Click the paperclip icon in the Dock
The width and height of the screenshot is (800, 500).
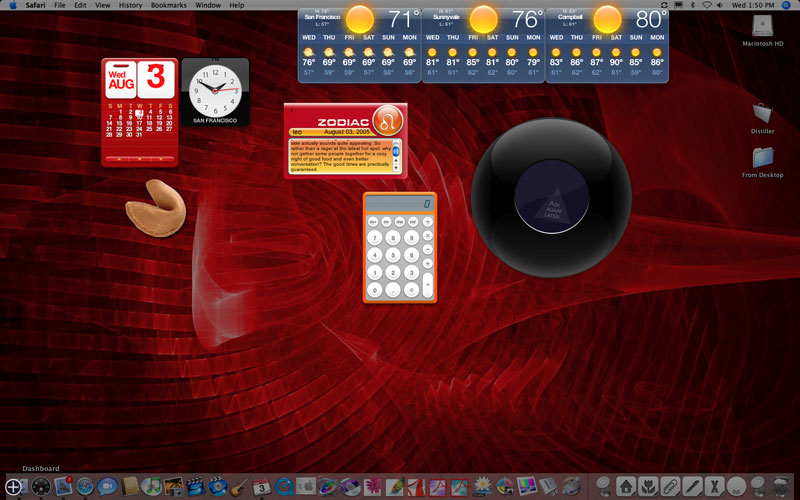(x=670, y=486)
